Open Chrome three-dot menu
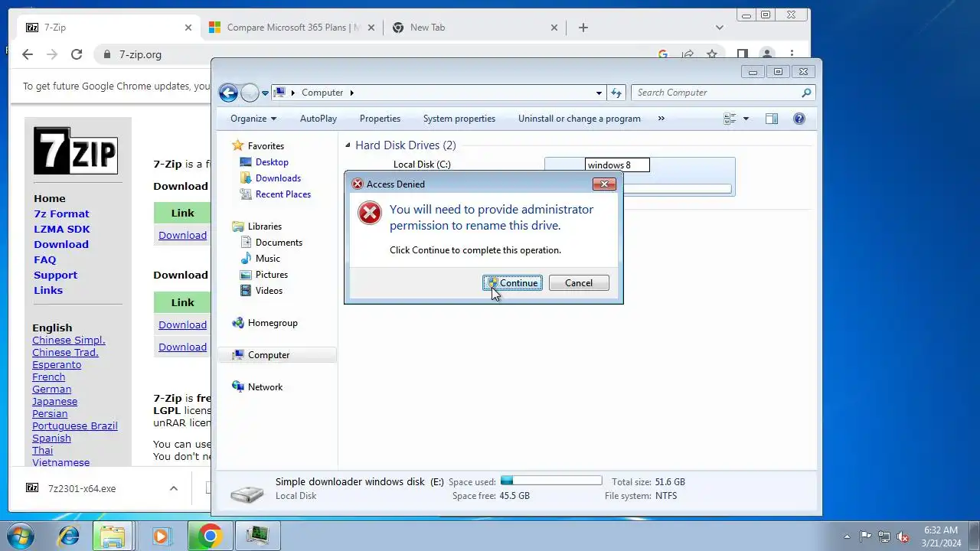 (792, 54)
